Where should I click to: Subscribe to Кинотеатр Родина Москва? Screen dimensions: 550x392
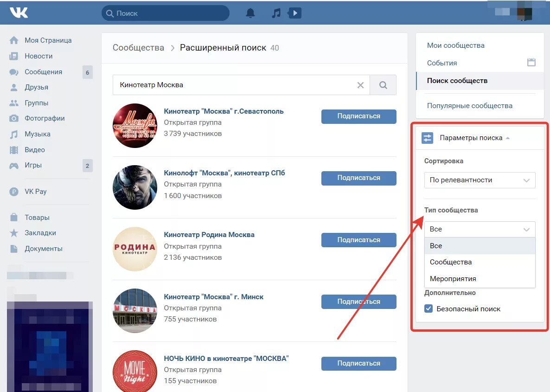click(x=358, y=240)
